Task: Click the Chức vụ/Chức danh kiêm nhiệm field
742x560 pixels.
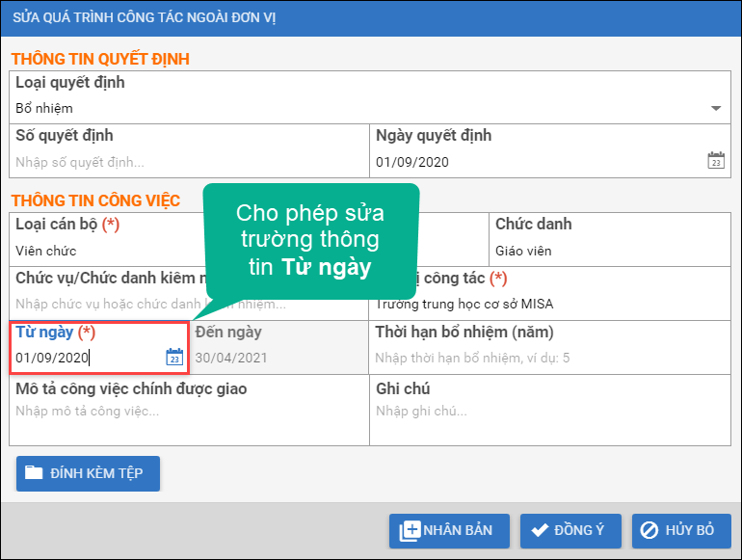Action: coord(106,305)
